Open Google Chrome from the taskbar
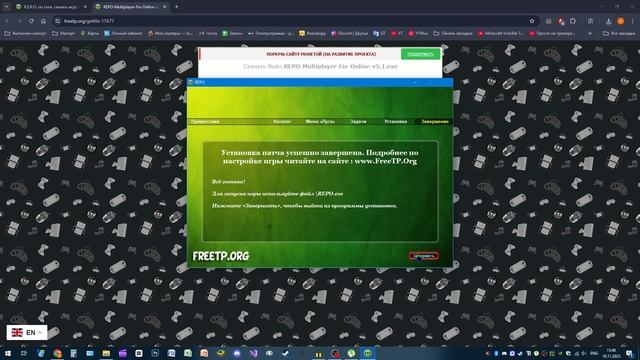Screen dimensions: 640x360 pos(58,353)
